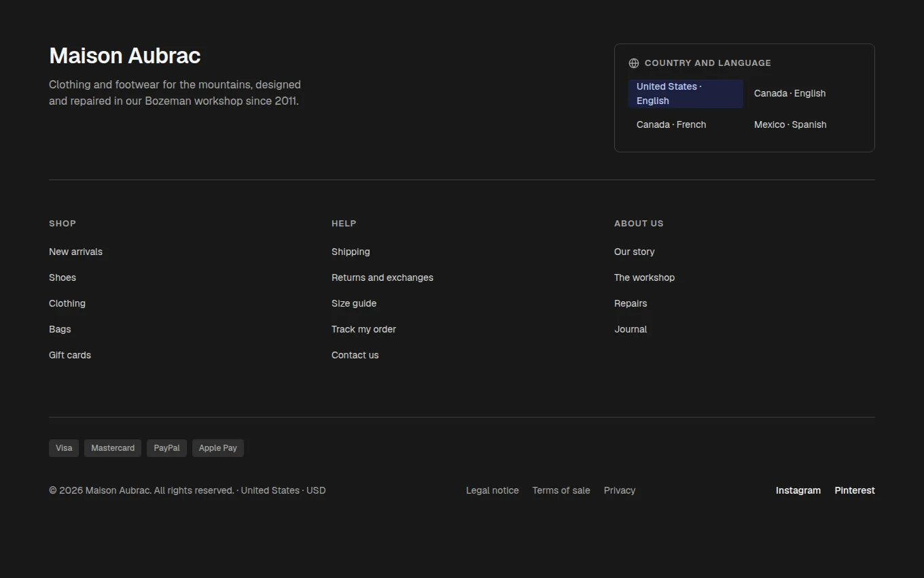Click the Apple Pay badge
Image resolution: width=924 pixels, height=578 pixels.
218,448
